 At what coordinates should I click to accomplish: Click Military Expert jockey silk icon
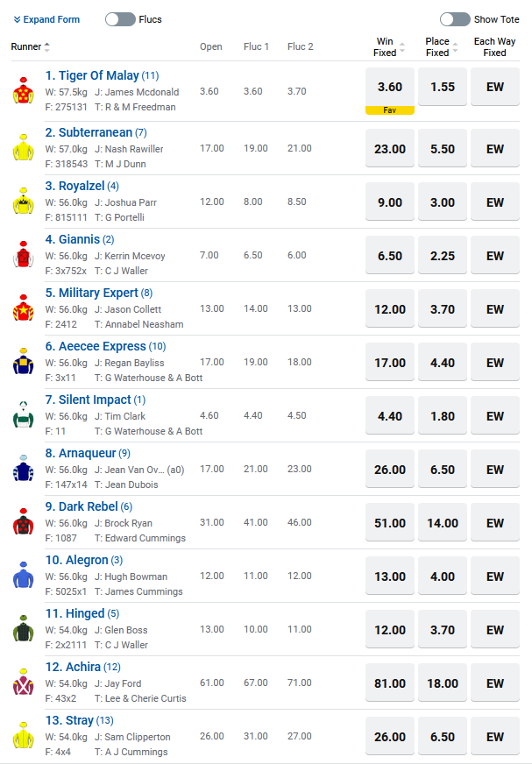[22, 309]
